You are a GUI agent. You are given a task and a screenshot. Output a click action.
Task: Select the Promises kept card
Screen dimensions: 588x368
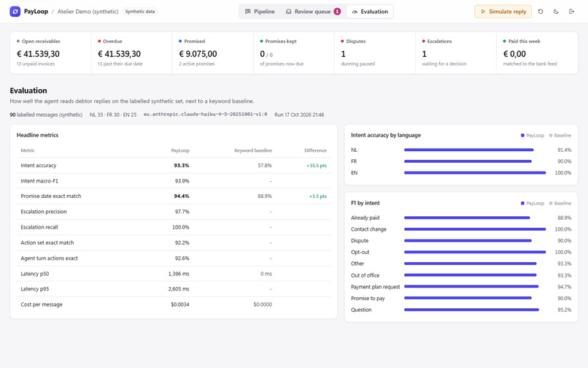pyautogui.click(x=293, y=53)
